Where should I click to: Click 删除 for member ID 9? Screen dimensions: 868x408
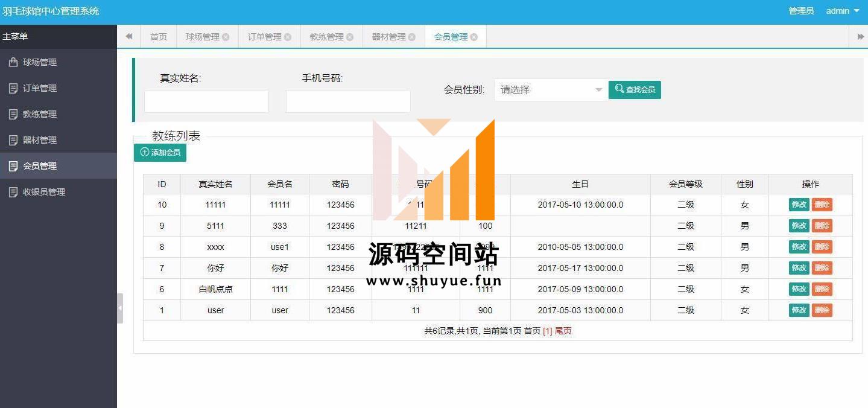coord(822,226)
